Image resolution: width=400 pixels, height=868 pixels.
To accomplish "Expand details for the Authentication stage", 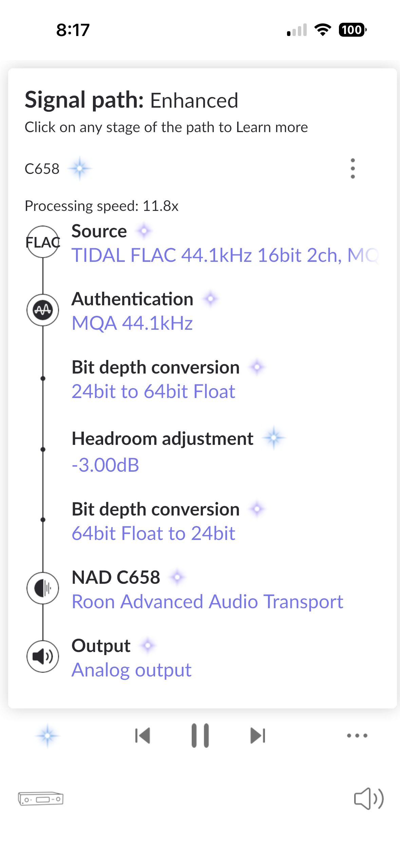I will pos(132,322).
